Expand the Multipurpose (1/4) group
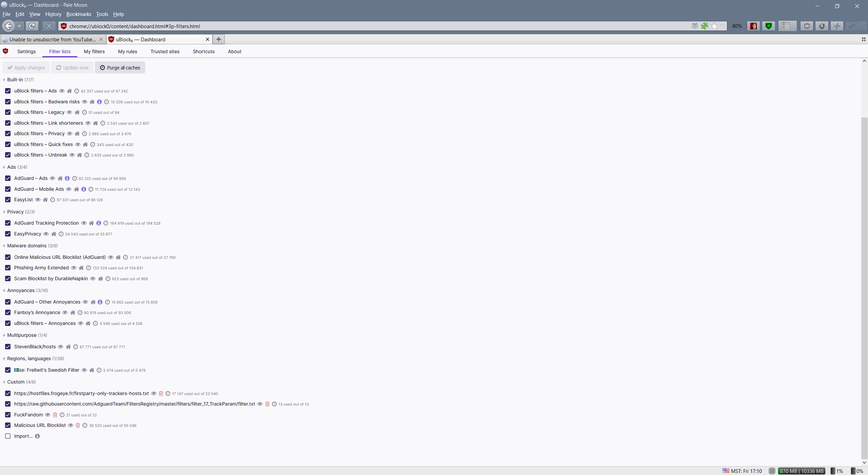Viewport: 868px width, 475px height. pos(4,335)
